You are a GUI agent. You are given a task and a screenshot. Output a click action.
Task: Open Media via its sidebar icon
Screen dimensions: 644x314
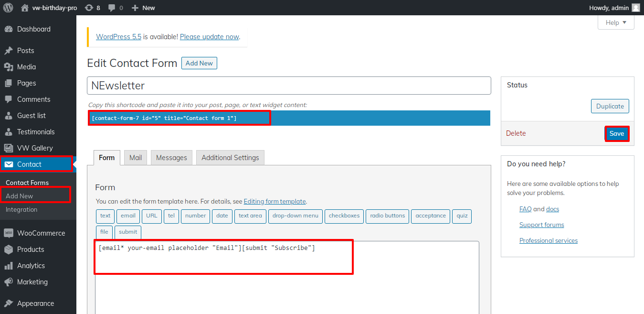9,67
